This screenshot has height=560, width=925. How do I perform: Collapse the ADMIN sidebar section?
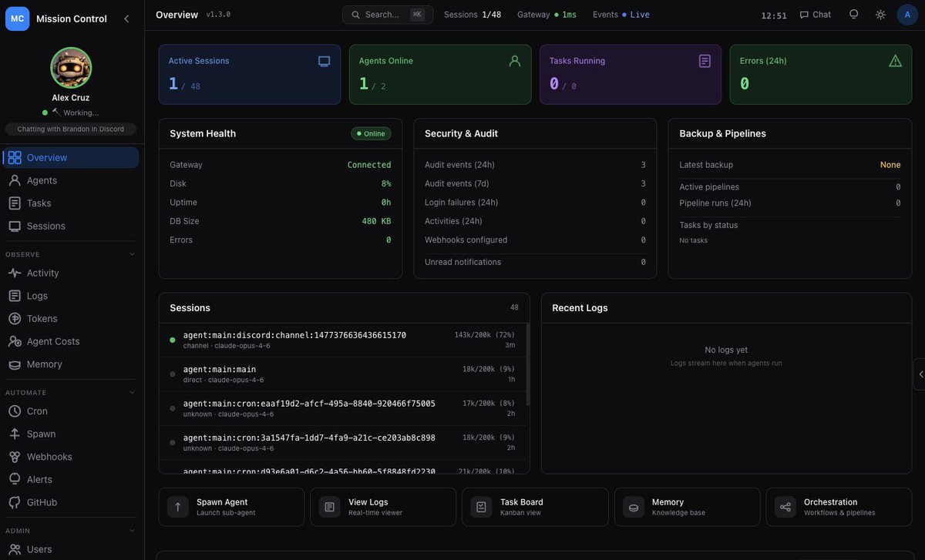[x=131, y=529]
